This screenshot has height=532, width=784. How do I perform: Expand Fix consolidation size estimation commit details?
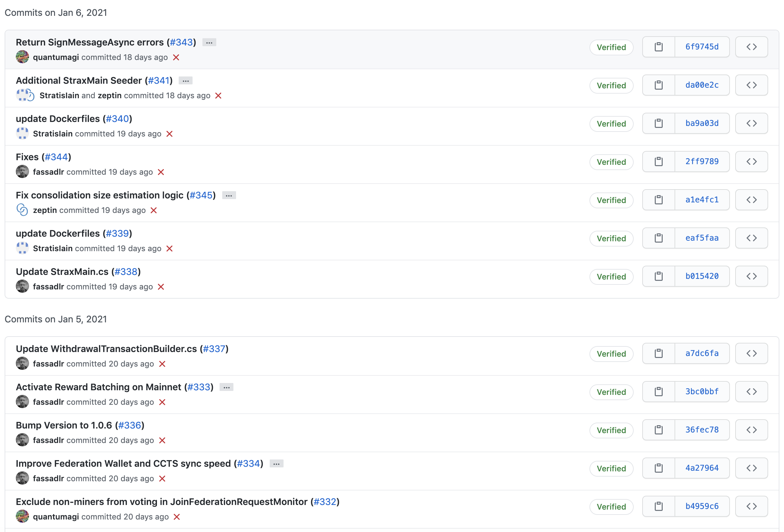click(x=229, y=195)
